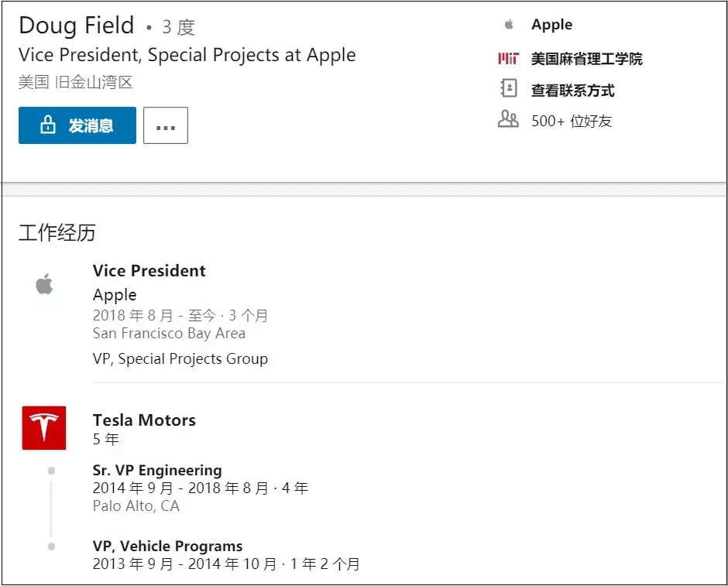Select the VP, Vehicle Programs position
Viewport: 728px width, 586px height.
pos(167,547)
